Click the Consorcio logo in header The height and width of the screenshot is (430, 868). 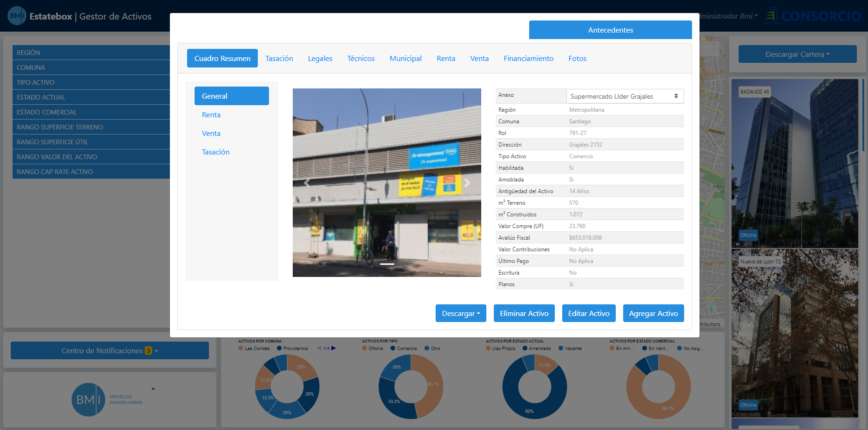pyautogui.click(x=814, y=16)
